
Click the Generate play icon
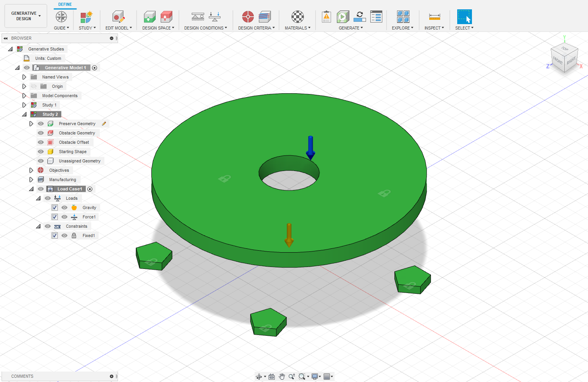343,17
